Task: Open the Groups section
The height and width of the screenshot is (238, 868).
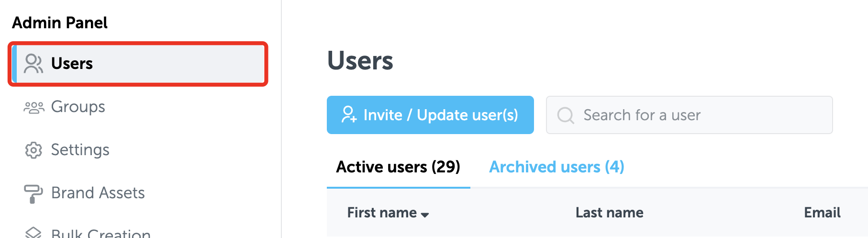Action: [78, 107]
